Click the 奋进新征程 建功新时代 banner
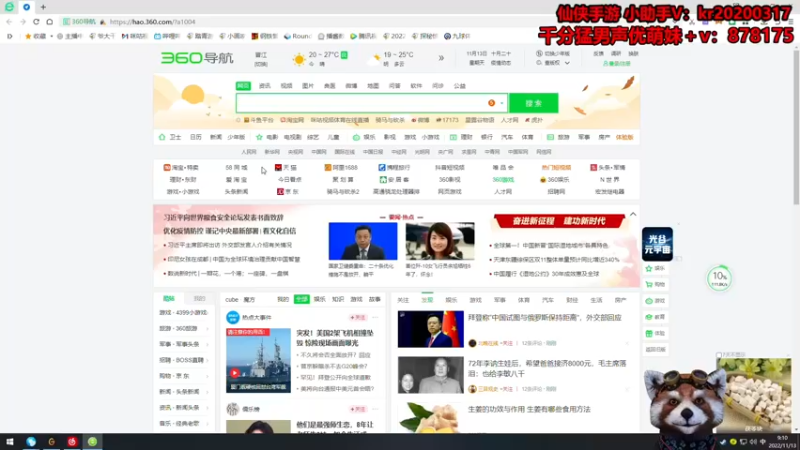 559,220
